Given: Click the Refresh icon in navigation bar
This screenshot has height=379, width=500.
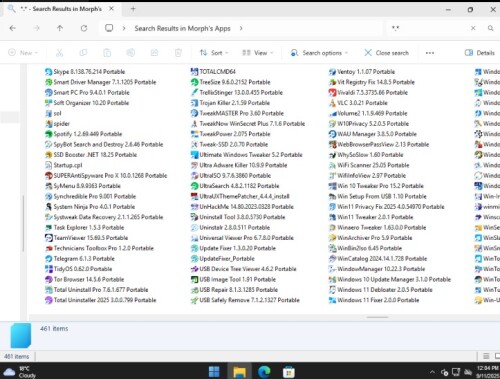Looking at the screenshot, I should tap(84, 28).
